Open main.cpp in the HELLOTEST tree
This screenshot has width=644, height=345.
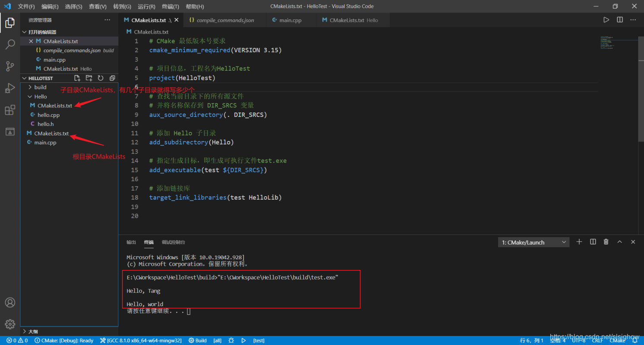click(69, 143)
